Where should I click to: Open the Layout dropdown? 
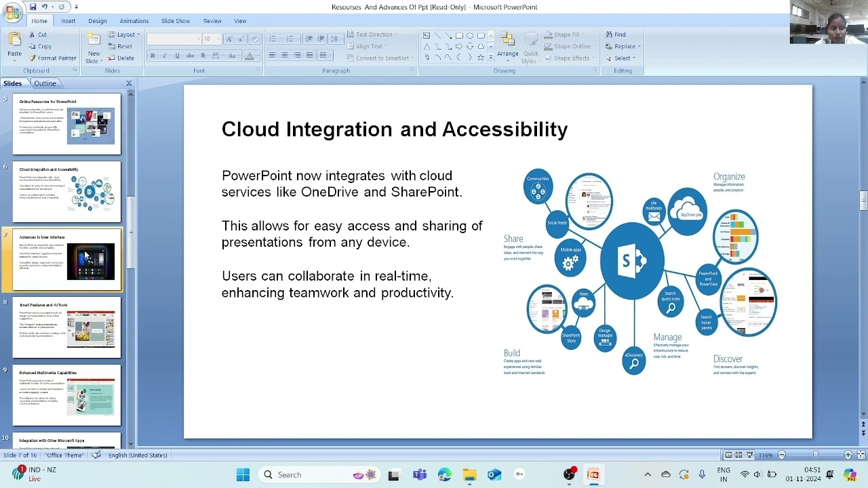click(x=123, y=35)
